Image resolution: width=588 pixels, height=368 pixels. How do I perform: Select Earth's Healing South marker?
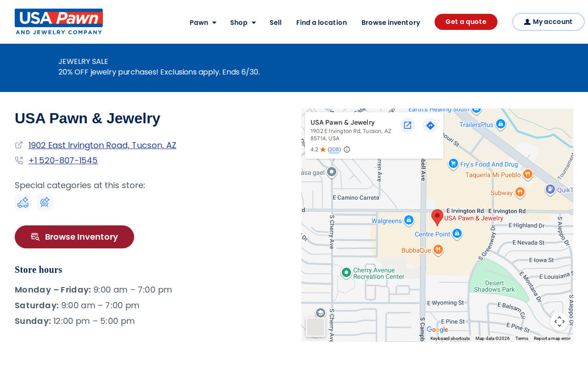click(476, 110)
